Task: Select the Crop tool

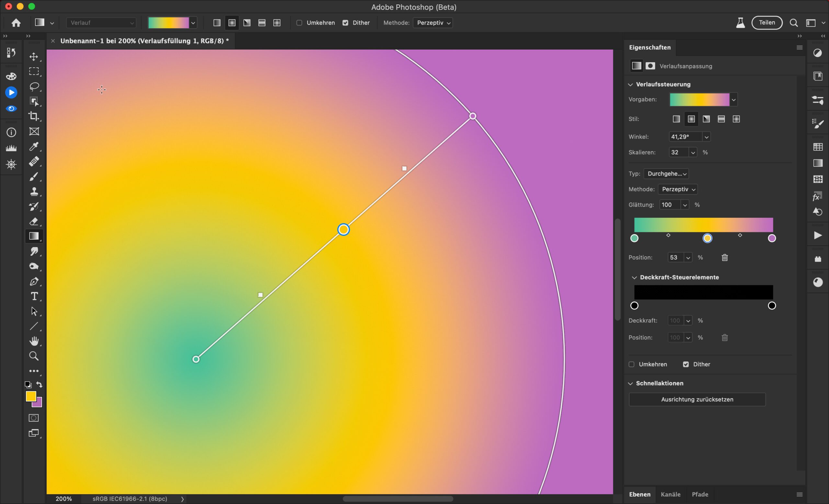Action: pos(34,116)
